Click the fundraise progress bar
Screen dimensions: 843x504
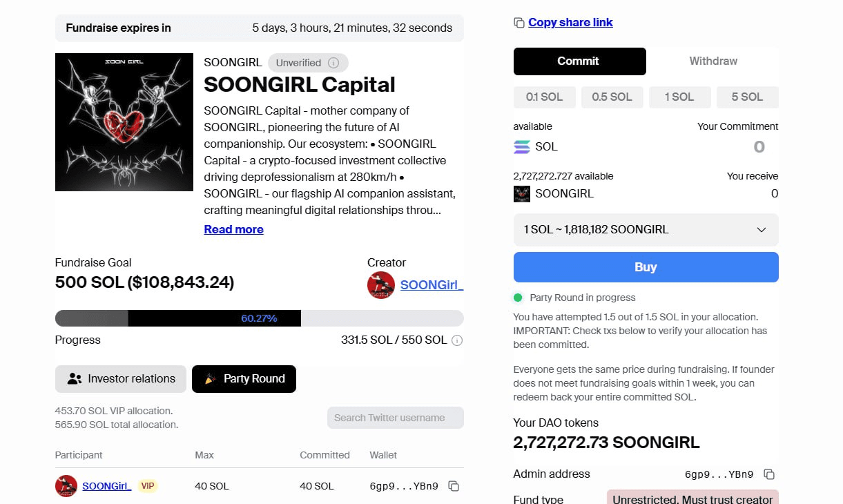pyautogui.click(x=259, y=318)
